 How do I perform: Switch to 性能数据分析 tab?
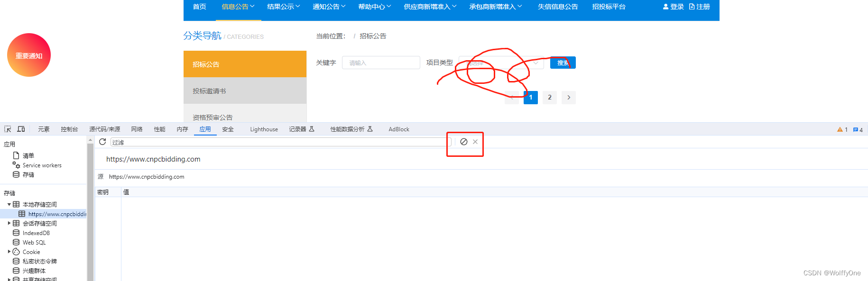click(351, 129)
